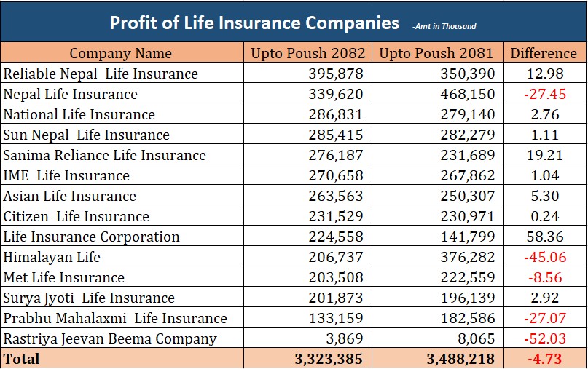588x369 pixels.
Task: Select the Met Life Insurance cell
Action: click(64, 277)
